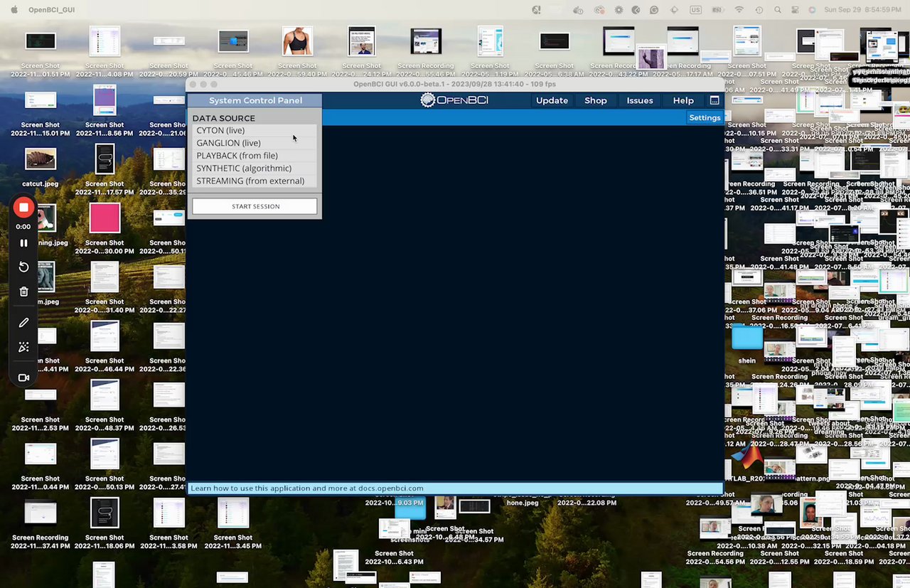The width and height of the screenshot is (910, 588).
Task: Toggle the camera icon in recorder toolbar
Action: click(x=23, y=378)
